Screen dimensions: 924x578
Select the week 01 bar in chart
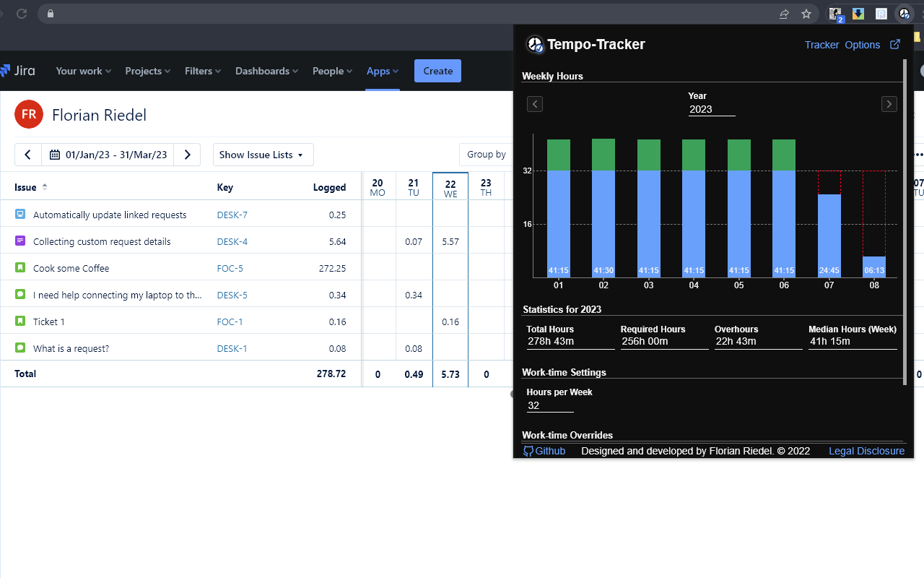click(559, 208)
